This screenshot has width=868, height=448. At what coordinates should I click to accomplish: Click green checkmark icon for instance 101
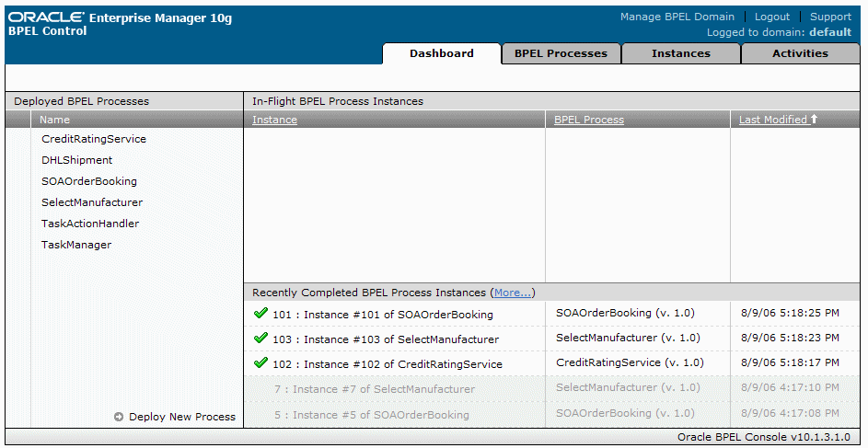[x=260, y=313]
